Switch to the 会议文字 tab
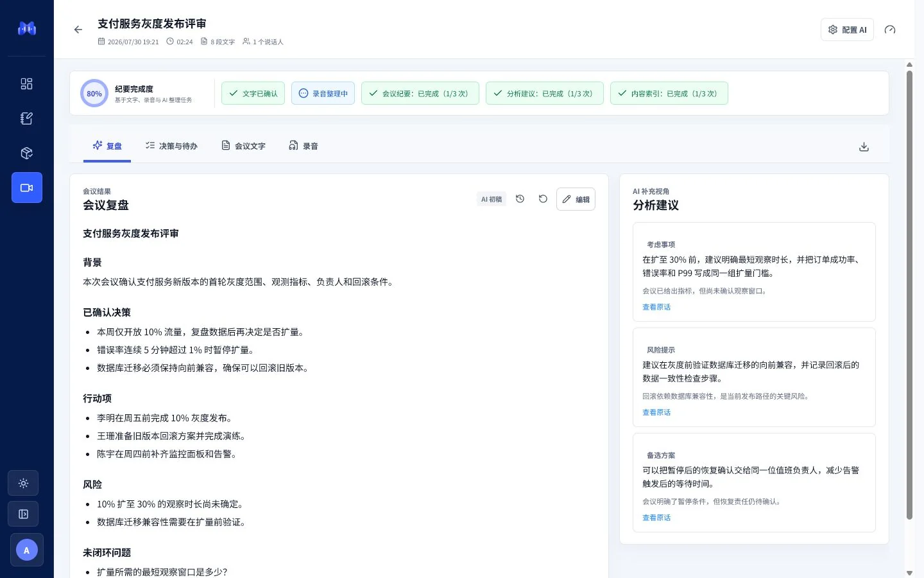Image resolution: width=924 pixels, height=578 pixels. (x=243, y=146)
